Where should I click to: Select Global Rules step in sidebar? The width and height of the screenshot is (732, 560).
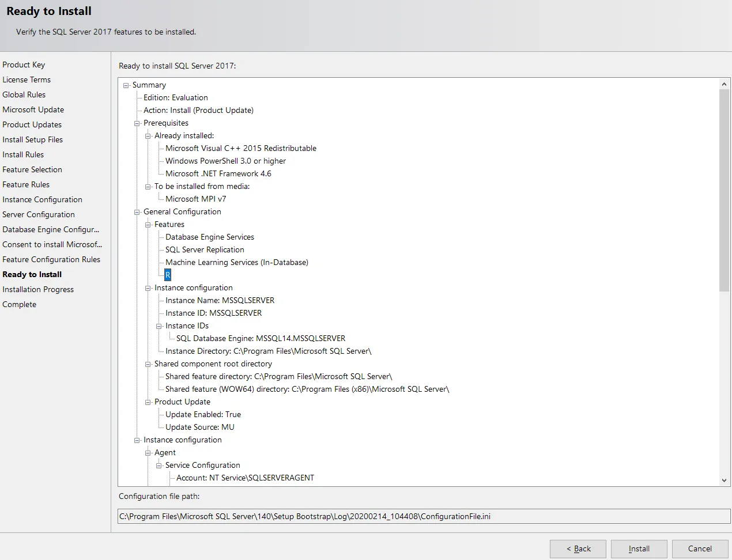tap(24, 94)
